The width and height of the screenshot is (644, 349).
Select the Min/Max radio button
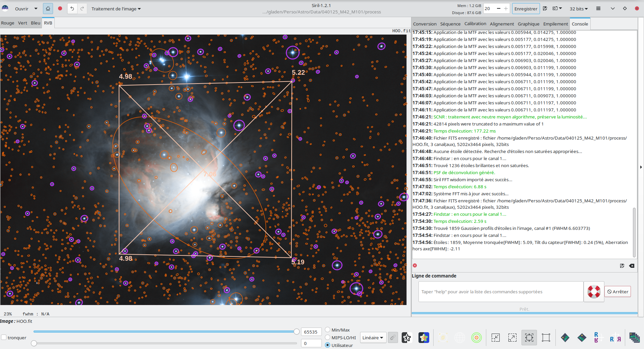coord(328,330)
